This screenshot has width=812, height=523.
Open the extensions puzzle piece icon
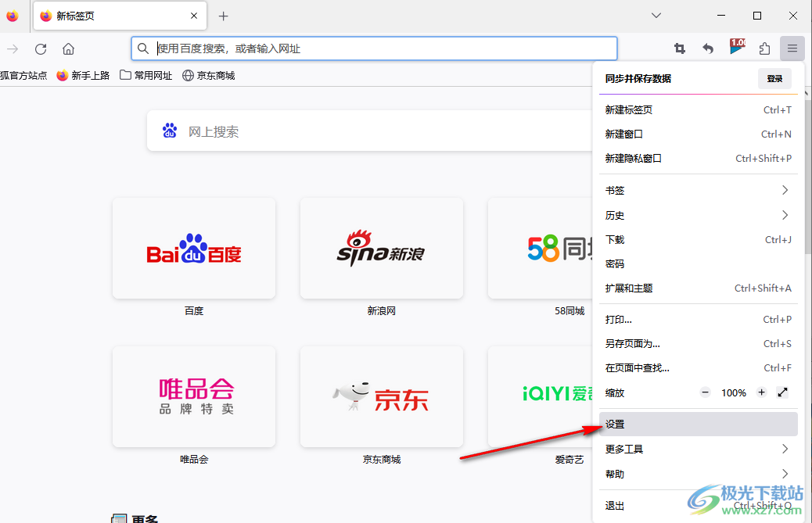[764, 48]
